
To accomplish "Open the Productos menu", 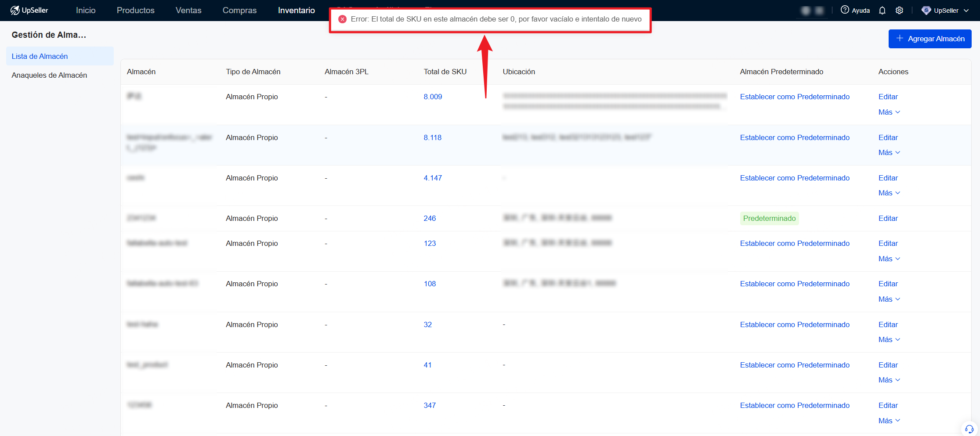I will [135, 10].
